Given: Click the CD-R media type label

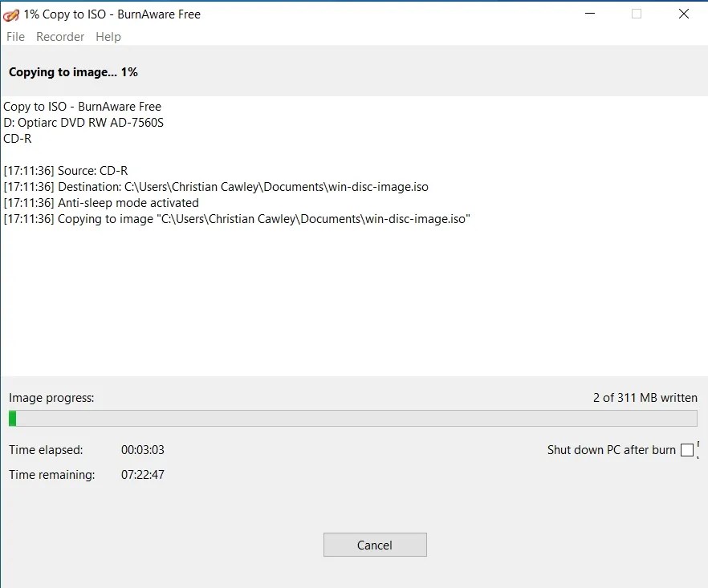Looking at the screenshot, I should 18,138.
